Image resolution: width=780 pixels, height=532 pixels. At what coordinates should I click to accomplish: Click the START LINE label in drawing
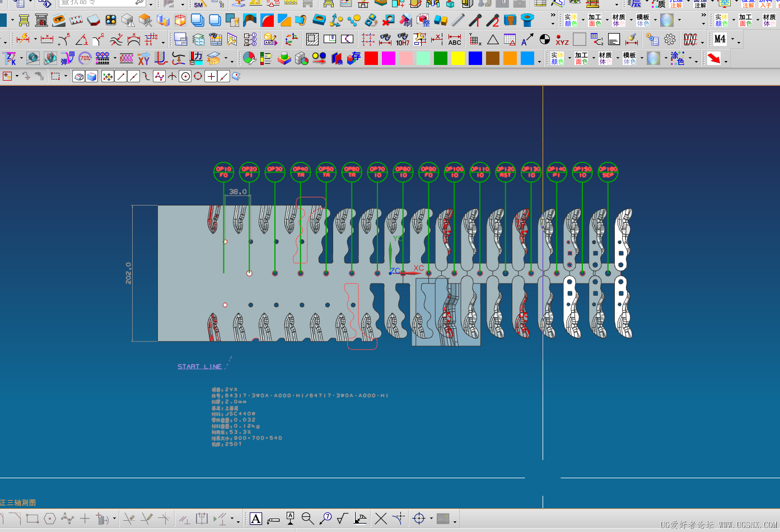pyautogui.click(x=200, y=366)
